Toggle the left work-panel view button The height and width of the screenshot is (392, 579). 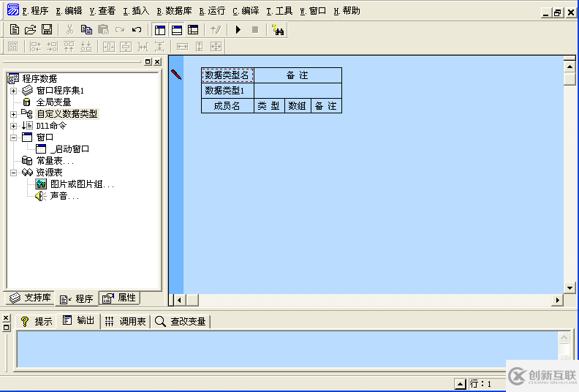coord(160,29)
